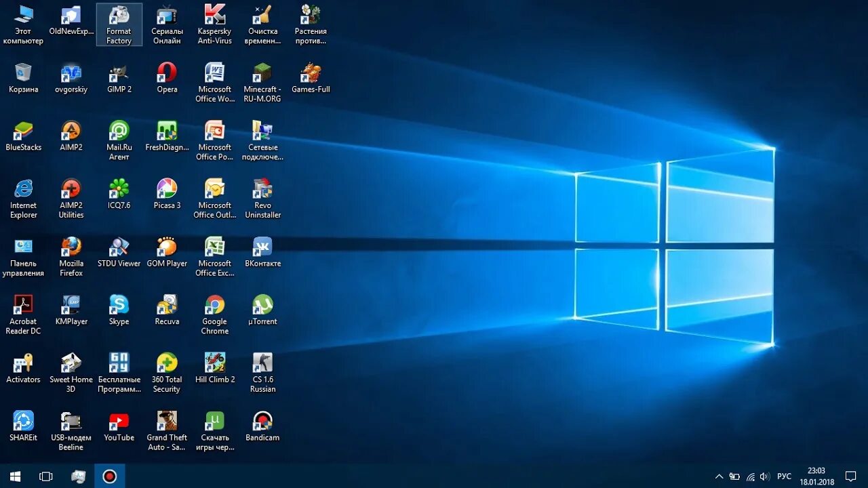Open the Корзина recycle bin
This screenshot has height=488, width=868.
[24, 73]
